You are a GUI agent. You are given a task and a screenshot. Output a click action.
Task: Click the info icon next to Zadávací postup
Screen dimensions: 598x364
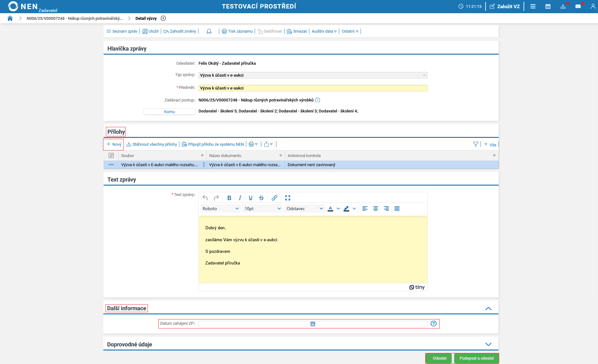click(318, 100)
